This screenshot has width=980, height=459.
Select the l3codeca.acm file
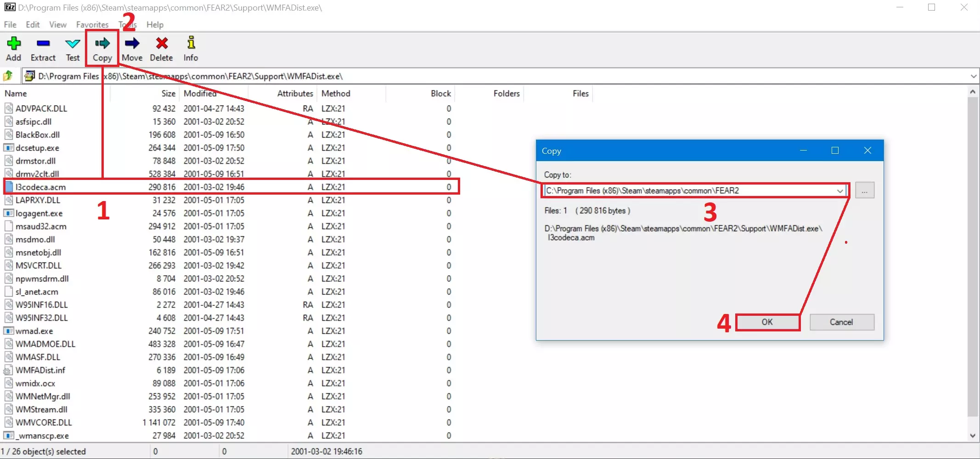[x=40, y=187]
